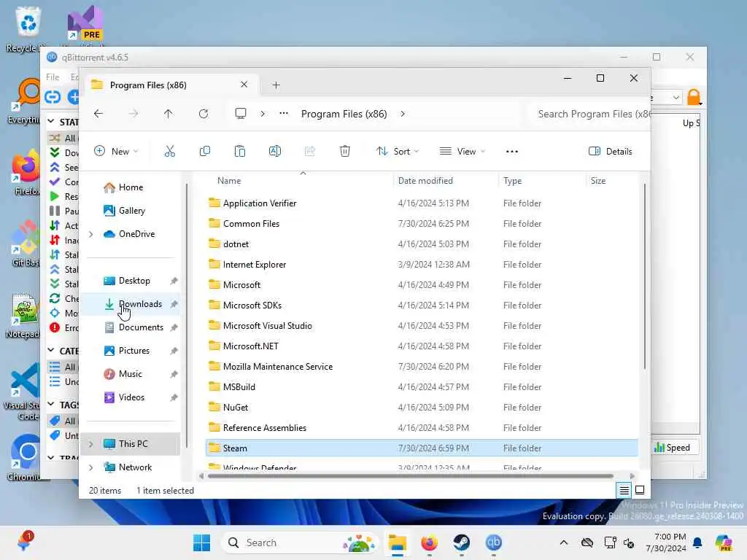Click the add torrent link icon in qBittorrent
Screen dimensions: 747x560
tap(53, 97)
